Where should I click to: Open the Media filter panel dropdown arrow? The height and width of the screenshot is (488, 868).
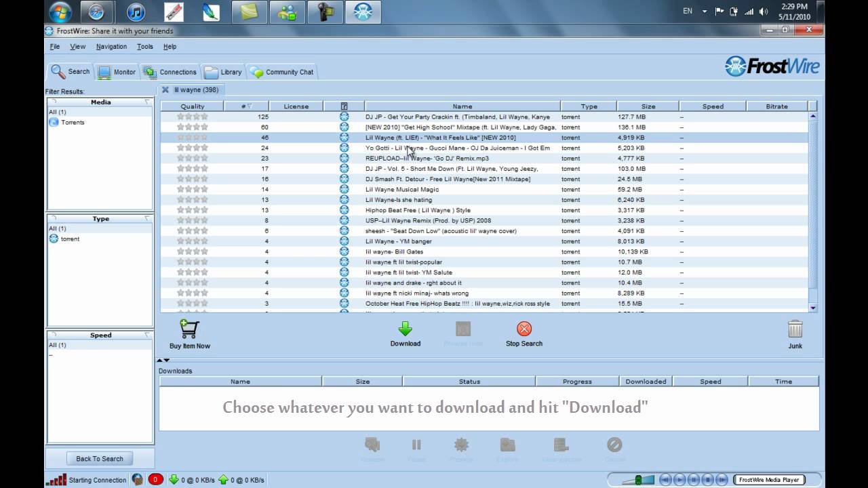point(147,102)
